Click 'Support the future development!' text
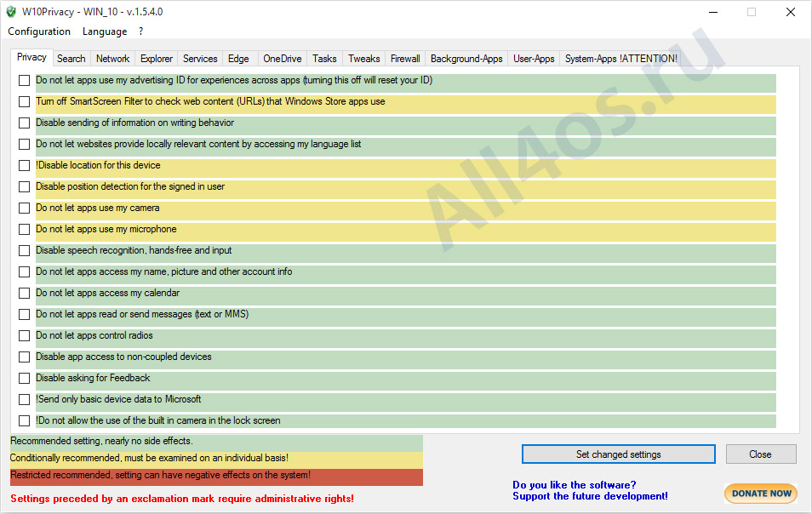 click(591, 496)
